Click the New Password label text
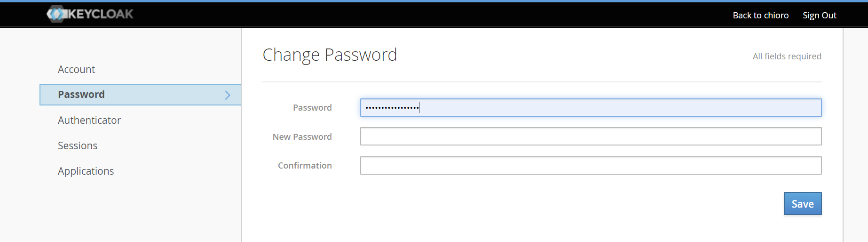 (302, 137)
